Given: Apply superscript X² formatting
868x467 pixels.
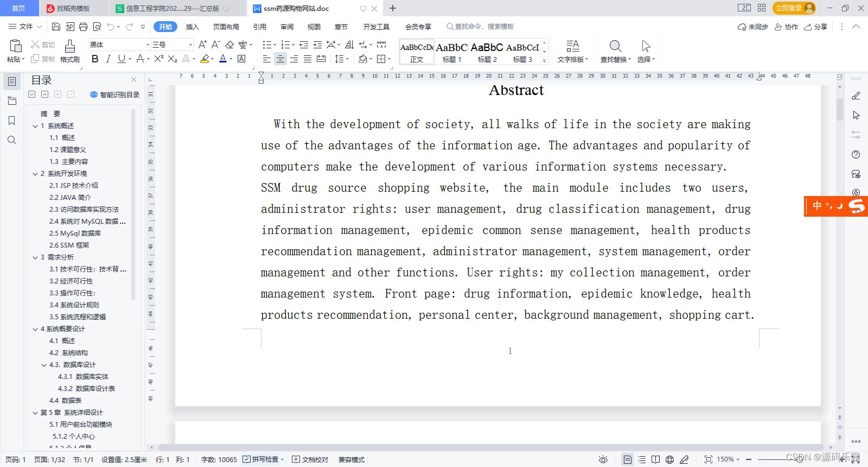Looking at the screenshot, I should click(159, 59).
